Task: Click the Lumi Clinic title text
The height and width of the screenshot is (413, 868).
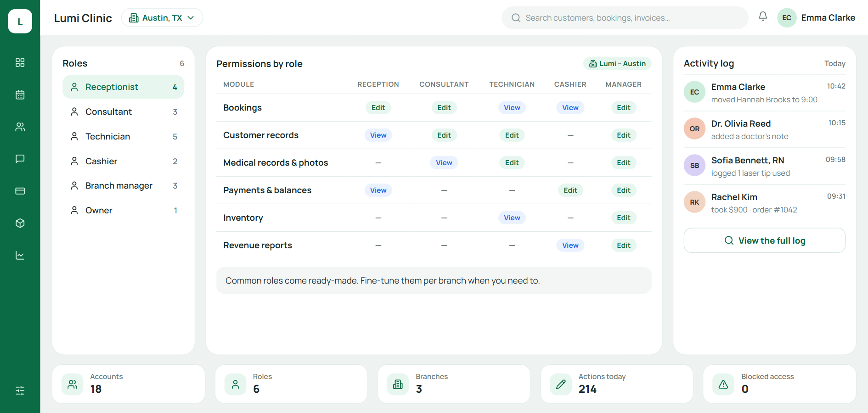Action: click(x=83, y=18)
